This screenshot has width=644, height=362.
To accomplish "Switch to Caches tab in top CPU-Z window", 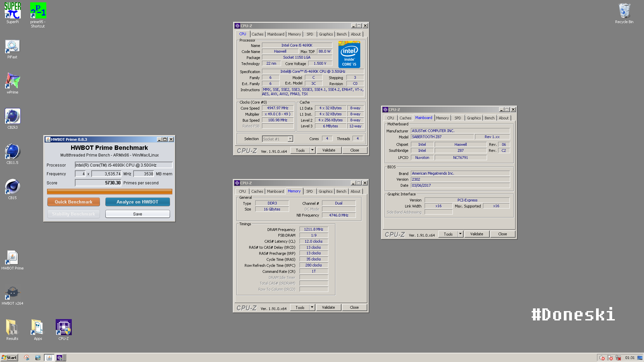I will 258,34.
